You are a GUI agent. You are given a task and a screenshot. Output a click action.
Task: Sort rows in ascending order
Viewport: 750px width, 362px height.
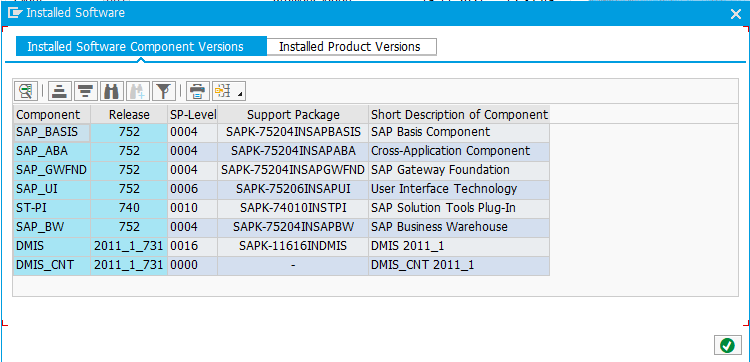click(60, 90)
